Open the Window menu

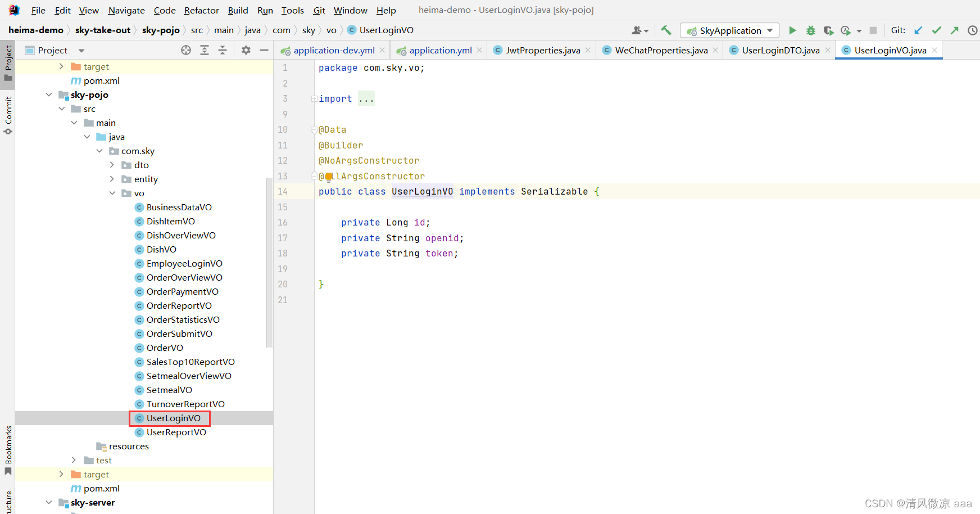pos(350,10)
